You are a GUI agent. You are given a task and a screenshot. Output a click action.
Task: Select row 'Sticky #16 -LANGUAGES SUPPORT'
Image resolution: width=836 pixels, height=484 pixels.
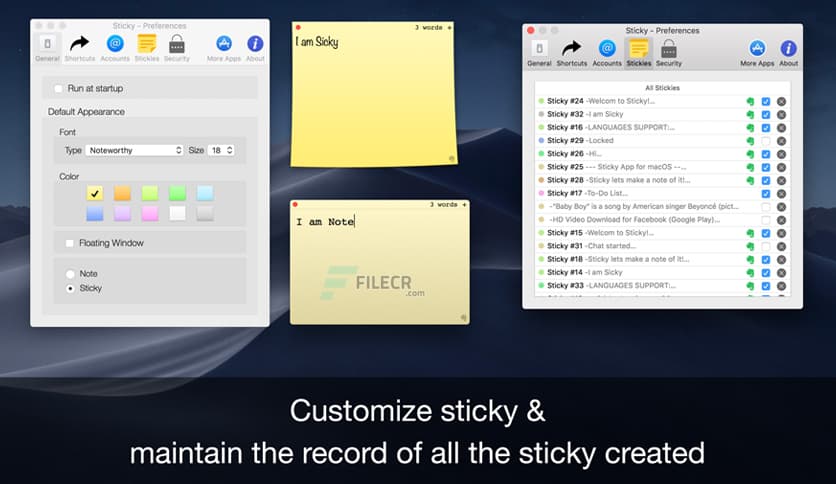pyautogui.click(x=662, y=127)
